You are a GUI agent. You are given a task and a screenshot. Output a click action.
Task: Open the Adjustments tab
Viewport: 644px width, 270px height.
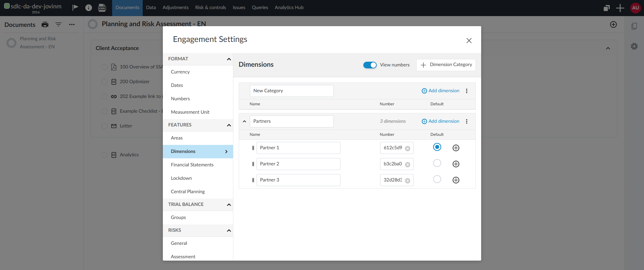176,8
